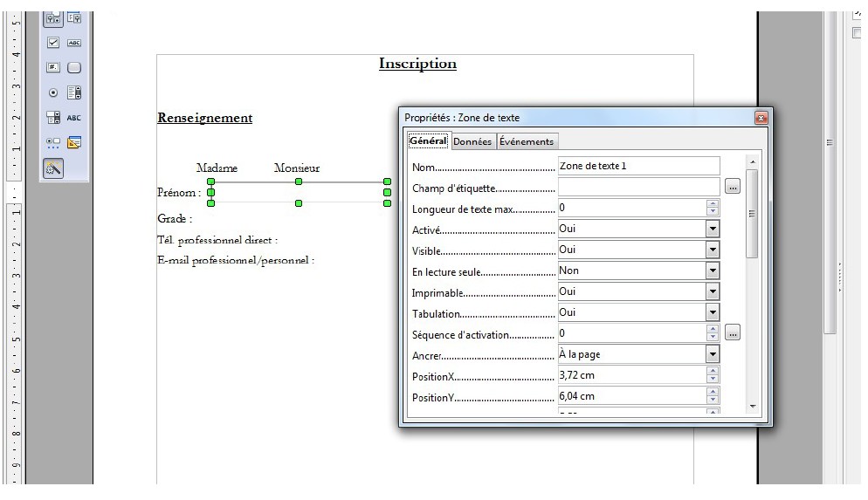This screenshot has height=500, width=868.
Task: Expand the Imprimable dropdown
Action: tap(712, 292)
